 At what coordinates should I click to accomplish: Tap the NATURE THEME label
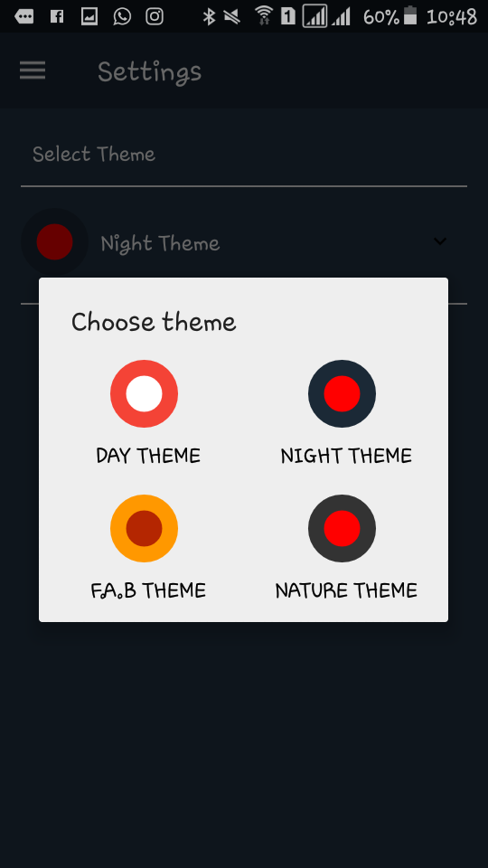(x=346, y=590)
